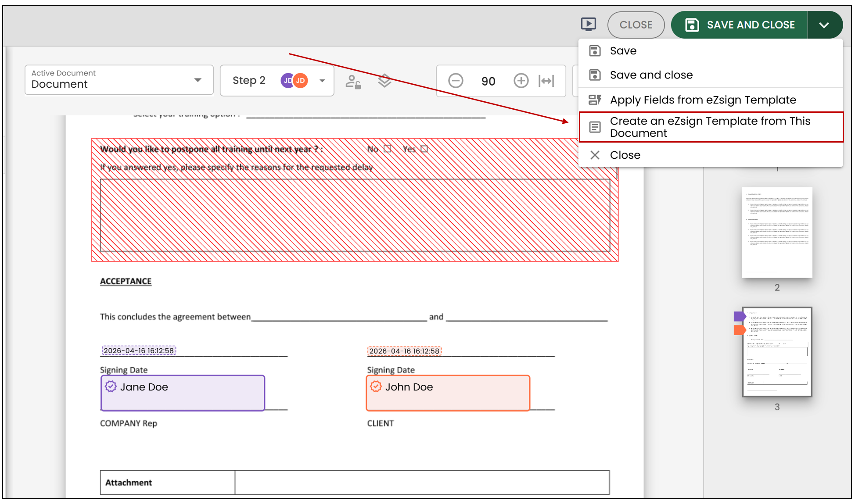Image resolution: width=855 pixels, height=504 pixels.
Task: Toggle the Save and Close chevron arrow
Action: (x=824, y=25)
